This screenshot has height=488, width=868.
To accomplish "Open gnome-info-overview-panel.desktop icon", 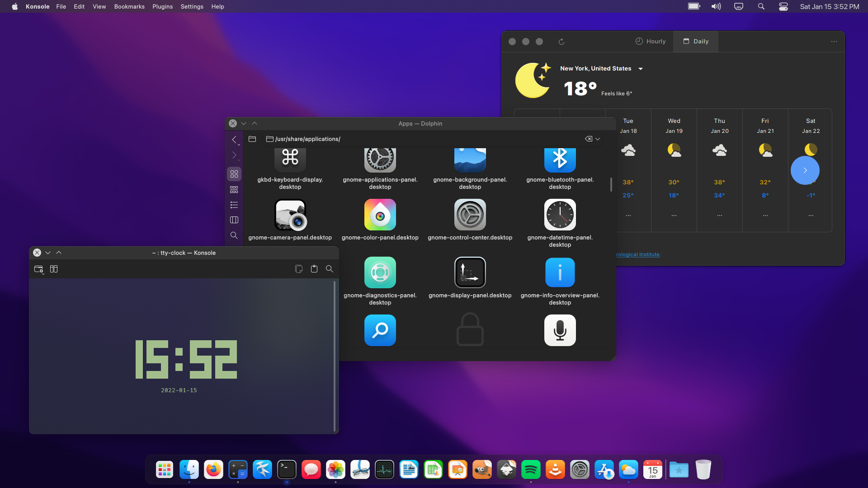I will pos(560,272).
